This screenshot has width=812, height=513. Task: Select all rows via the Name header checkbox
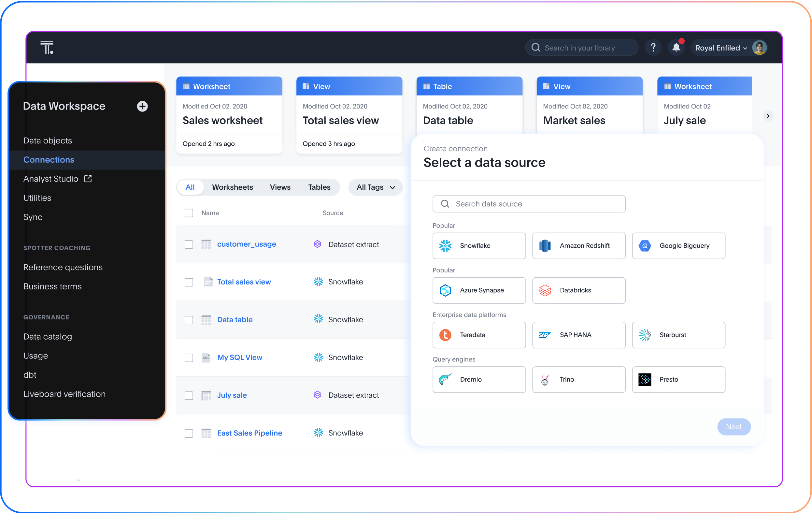tap(189, 213)
